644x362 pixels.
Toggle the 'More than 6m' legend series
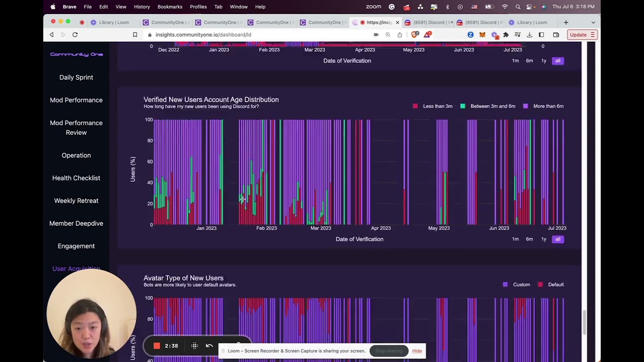(548, 106)
